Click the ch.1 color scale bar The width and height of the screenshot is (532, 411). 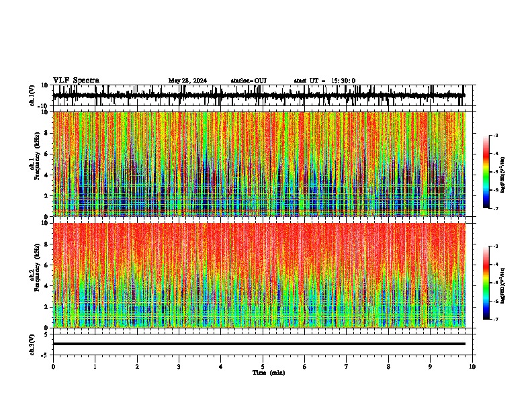pyautogui.click(x=486, y=172)
